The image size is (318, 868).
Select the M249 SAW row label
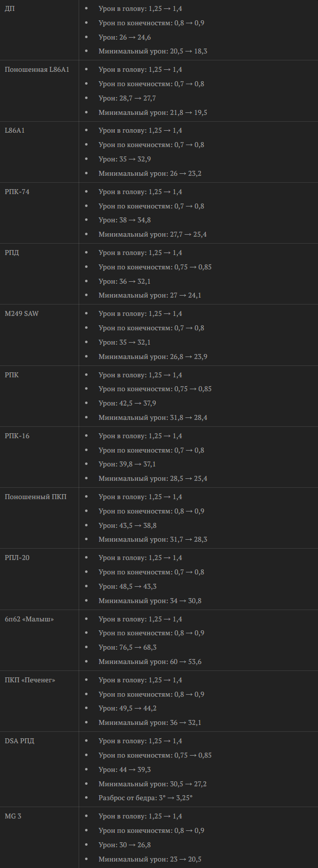(x=22, y=314)
